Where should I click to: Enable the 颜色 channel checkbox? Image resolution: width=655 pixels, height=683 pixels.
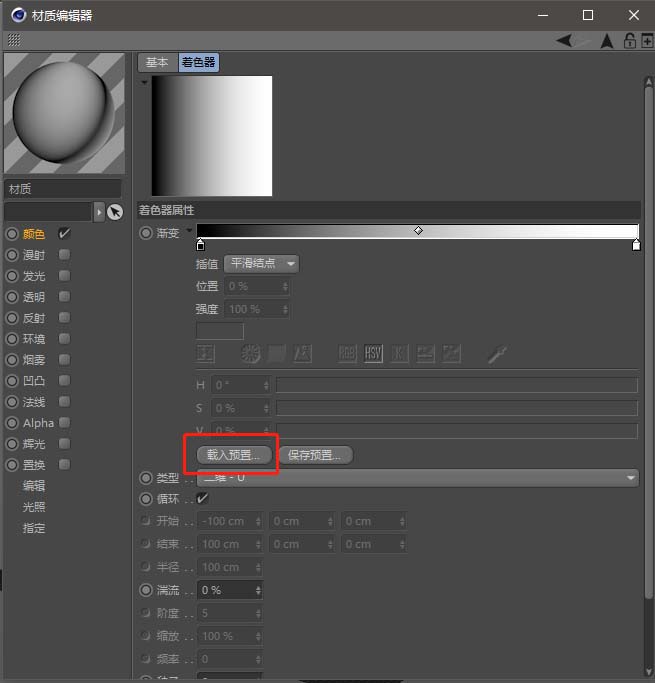pos(64,233)
